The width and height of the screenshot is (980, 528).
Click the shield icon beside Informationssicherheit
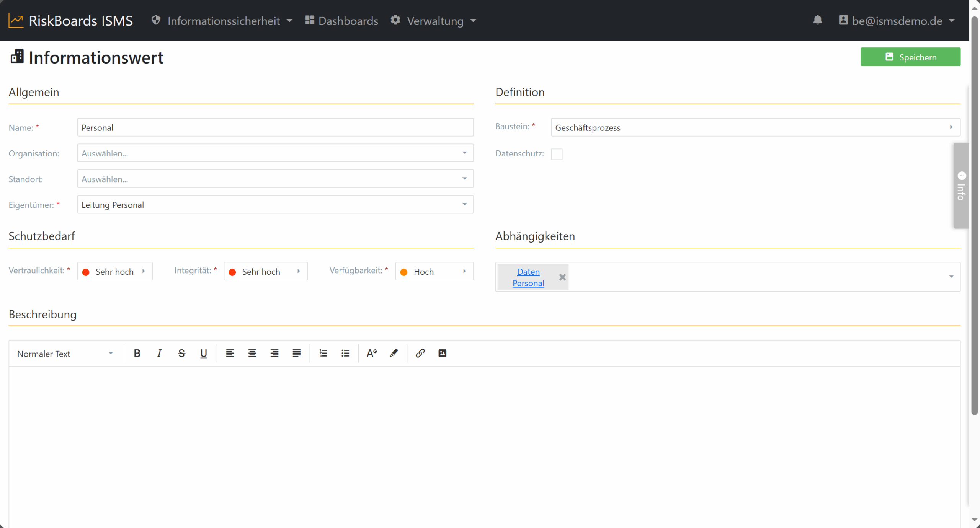[x=156, y=20]
